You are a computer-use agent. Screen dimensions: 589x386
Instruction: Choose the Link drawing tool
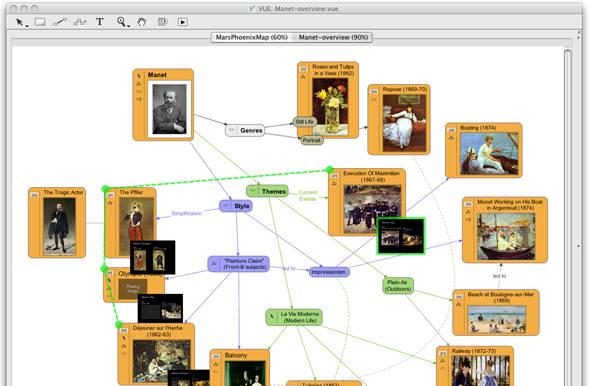pos(60,22)
